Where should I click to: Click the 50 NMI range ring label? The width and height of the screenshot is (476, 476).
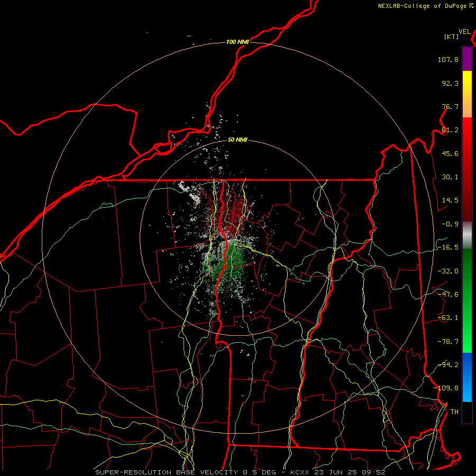coord(237,140)
